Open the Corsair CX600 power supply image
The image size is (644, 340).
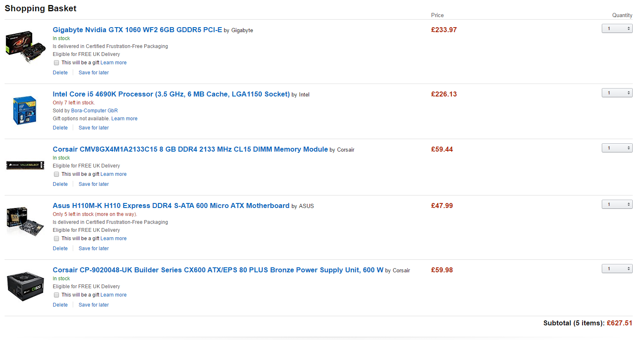coord(26,286)
